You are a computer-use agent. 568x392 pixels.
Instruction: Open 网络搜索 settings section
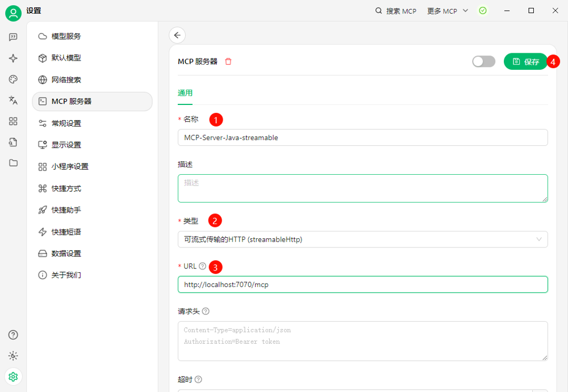pyautogui.click(x=66, y=80)
